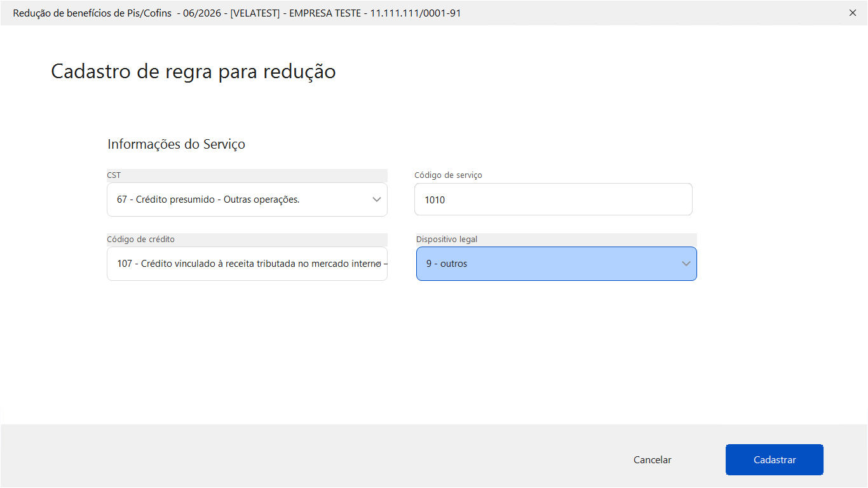Click the Cancelar button

coord(653,460)
